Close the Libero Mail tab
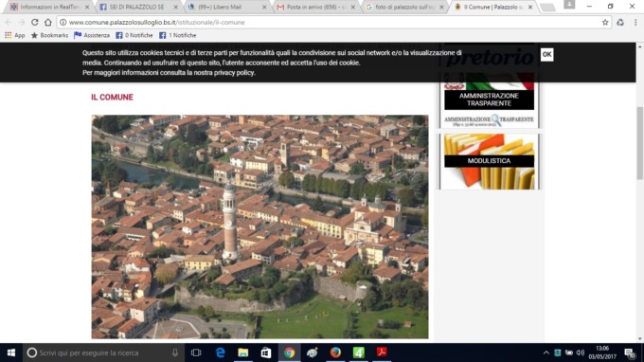Viewport: 644px width, 362px height. click(x=264, y=7)
